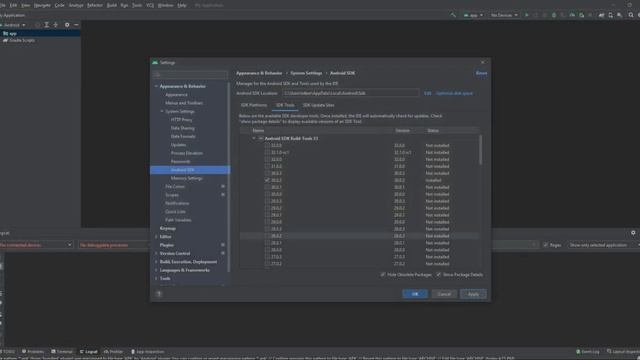Click the Debug app bug icon
Screen dimensions: 640x360
(554, 15)
